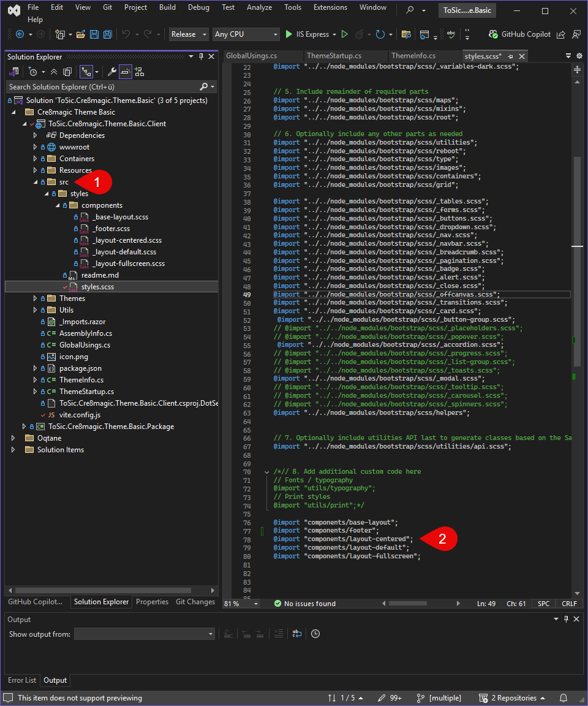This screenshot has height=706, width=588.
Task: Switch to the Git Changes panel tab
Action: pyautogui.click(x=195, y=602)
